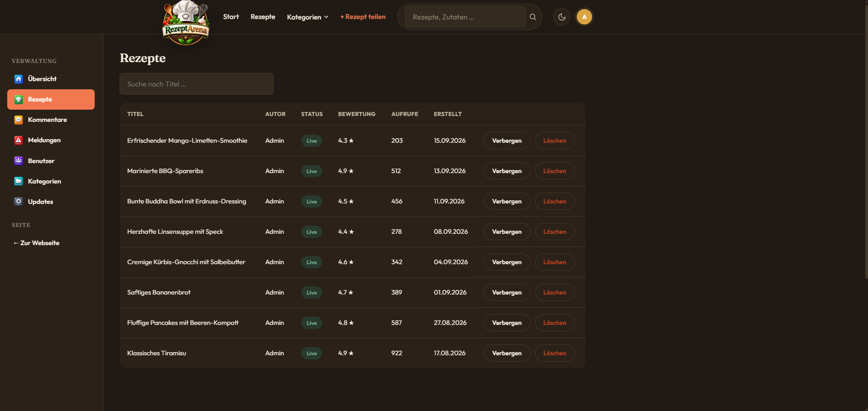Hide the Mango-Limetten-Smoothie recipe via Verbergen
This screenshot has height=411, width=868.
[x=507, y=140]
